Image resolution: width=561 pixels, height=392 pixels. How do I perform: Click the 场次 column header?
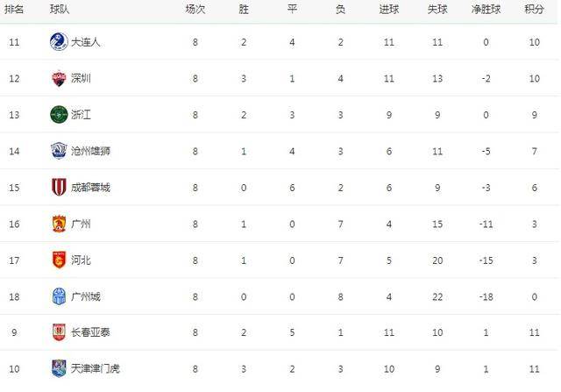[195, 10]
